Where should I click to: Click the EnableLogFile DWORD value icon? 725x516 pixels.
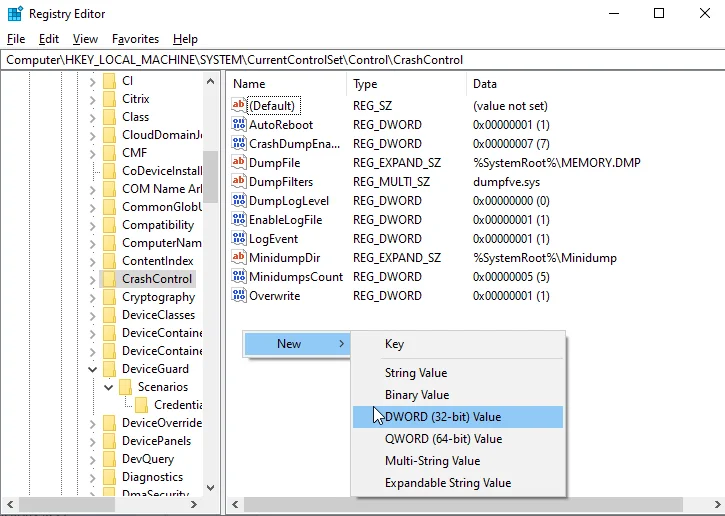click(239, 219)
